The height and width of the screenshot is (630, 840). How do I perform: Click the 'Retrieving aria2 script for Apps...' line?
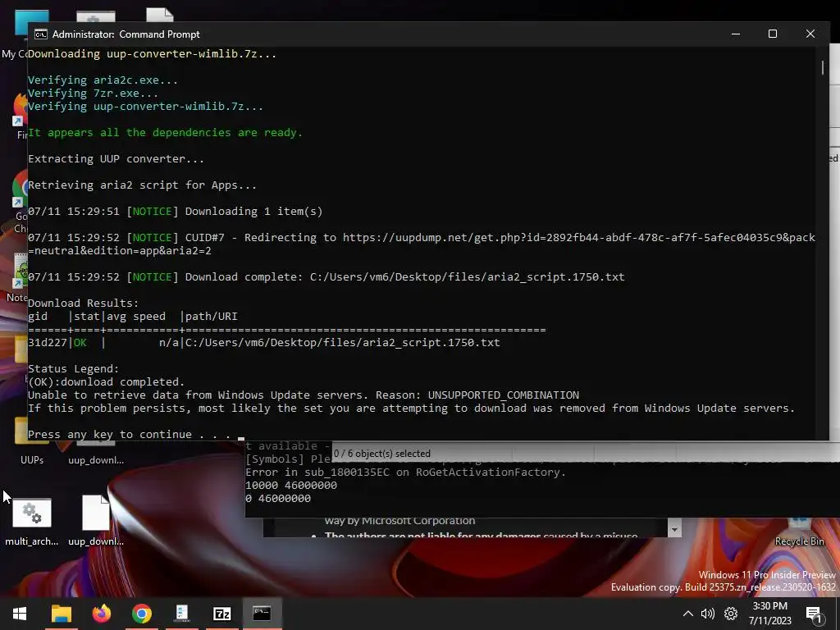coord(142,185)
